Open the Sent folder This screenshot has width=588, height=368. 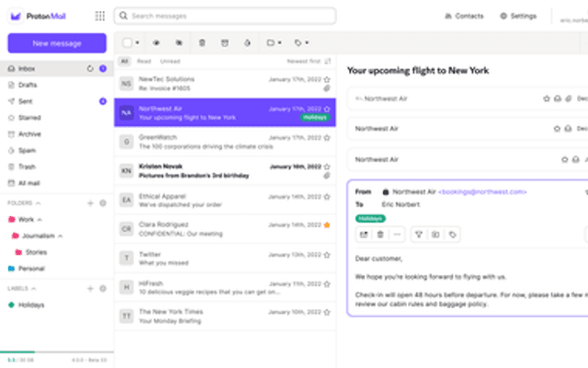pos(57,101)
